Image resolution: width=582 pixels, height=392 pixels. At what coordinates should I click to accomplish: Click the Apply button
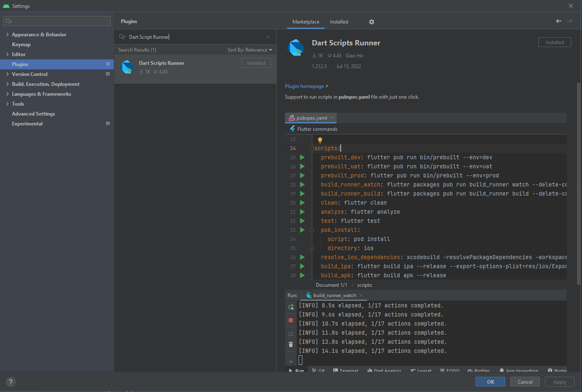tap(560, 382)
